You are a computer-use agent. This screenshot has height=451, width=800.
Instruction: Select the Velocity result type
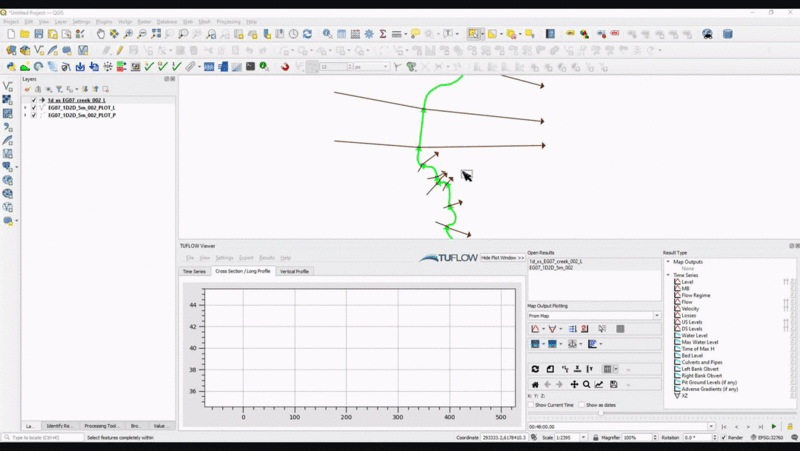(690, 309)
